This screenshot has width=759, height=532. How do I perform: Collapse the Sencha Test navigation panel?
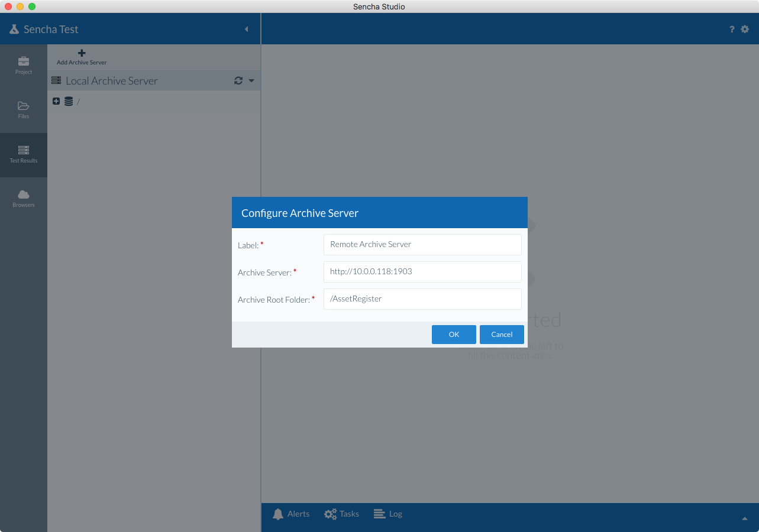click(247, 28)
